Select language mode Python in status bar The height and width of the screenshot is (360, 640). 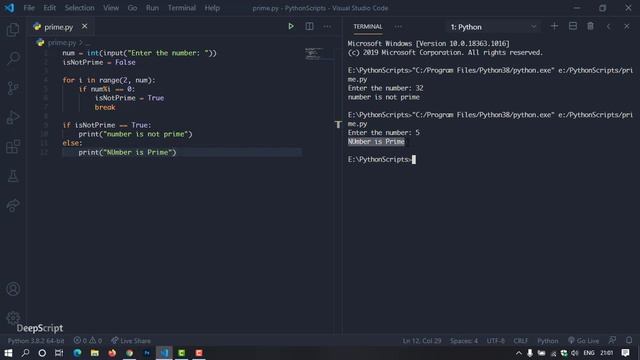[547, 340]
